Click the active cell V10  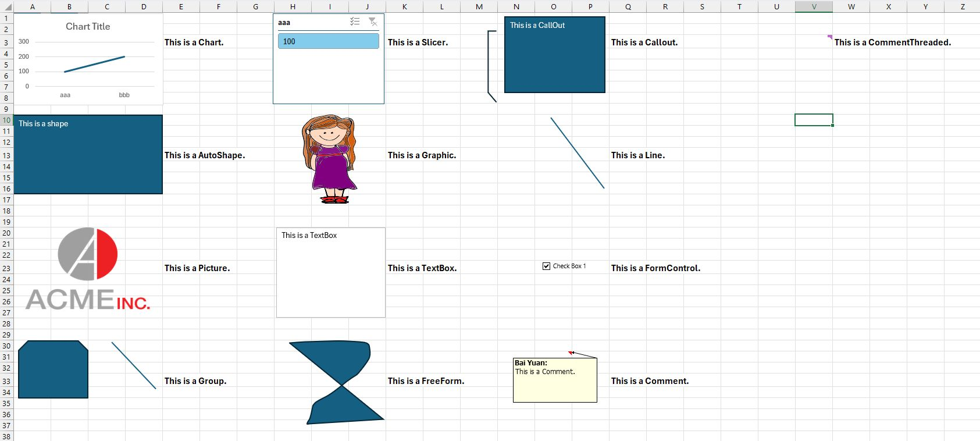tap(814, 120)
